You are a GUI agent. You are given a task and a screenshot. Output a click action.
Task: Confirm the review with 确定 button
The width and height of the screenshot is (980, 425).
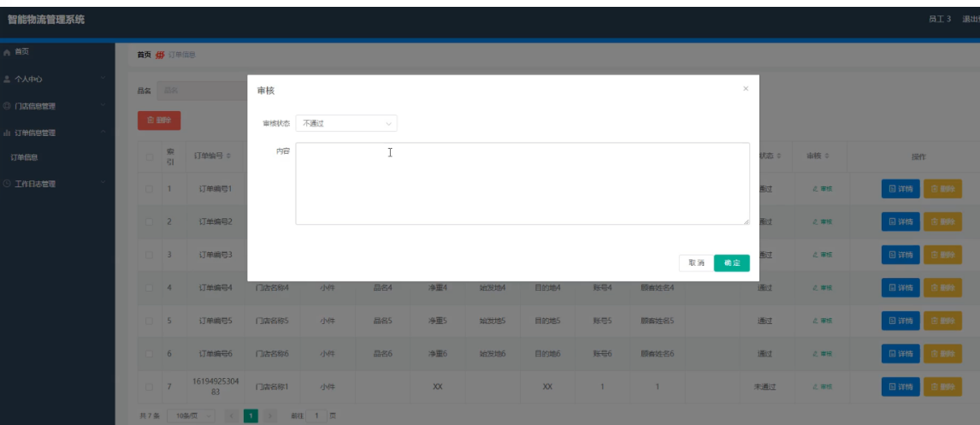(732, 263)
